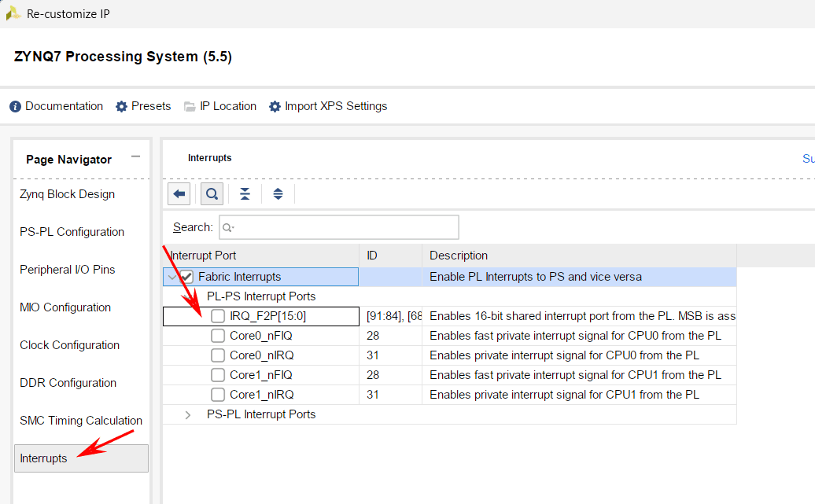
Task: Open the Presets menu
Action: [151, 106]
